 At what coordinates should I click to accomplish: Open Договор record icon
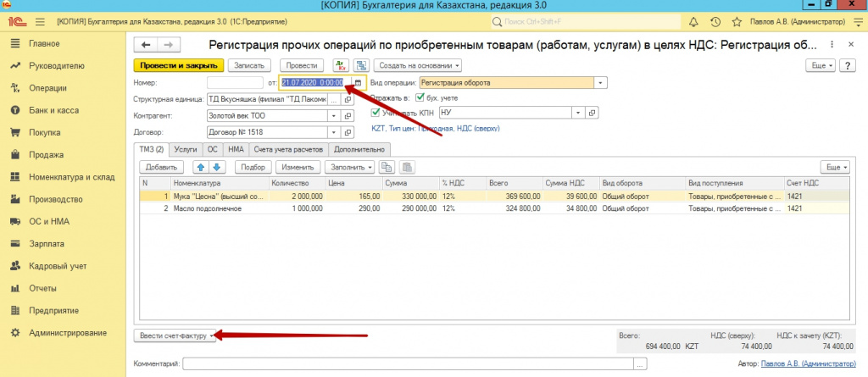(x=348, y=133)
